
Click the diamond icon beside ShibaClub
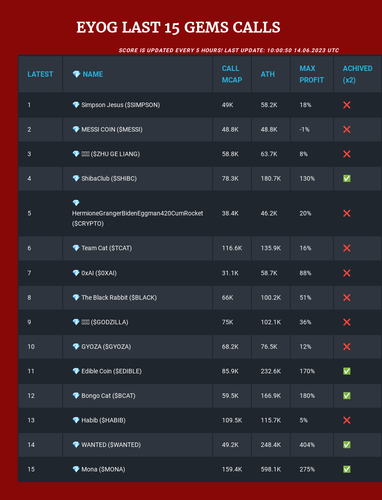76,179
